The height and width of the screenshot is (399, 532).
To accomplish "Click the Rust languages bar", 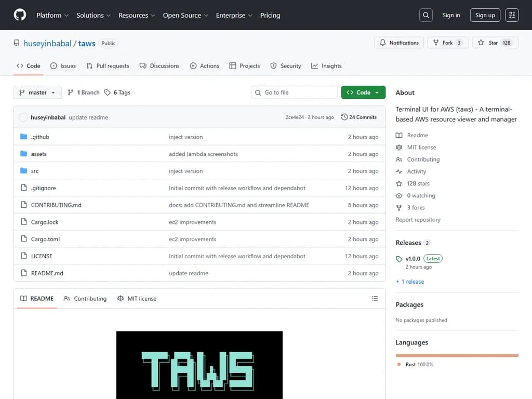I will pos(457,355).
